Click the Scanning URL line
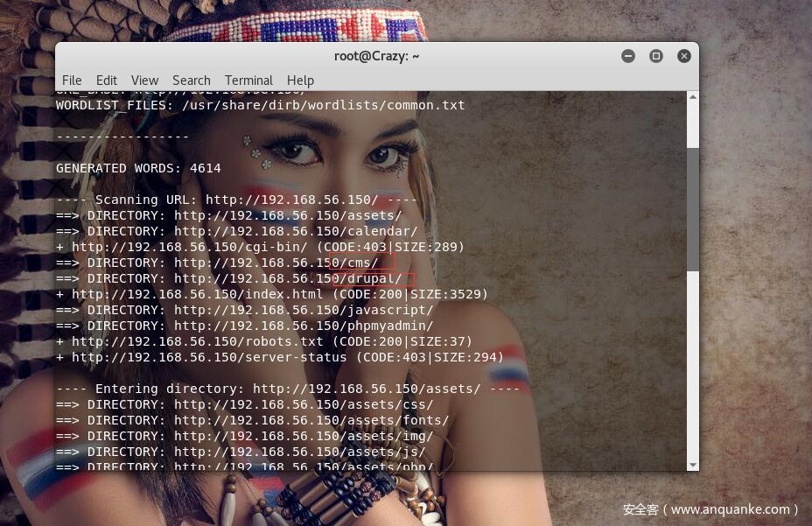The image size is (812, 526). [236, 200]
